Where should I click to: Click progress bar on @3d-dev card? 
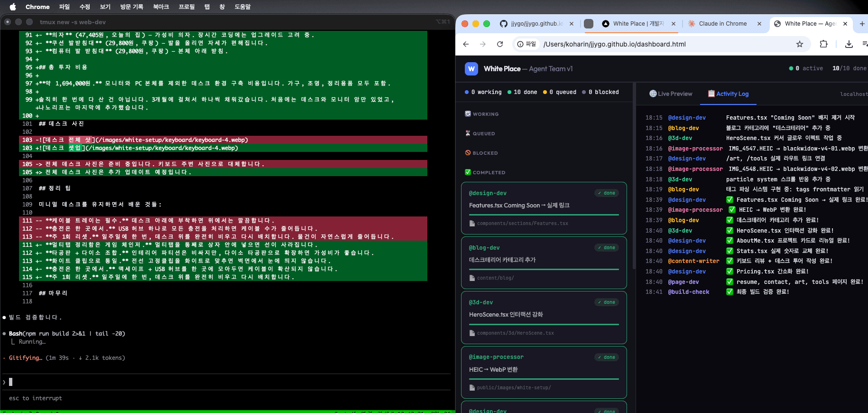544,324
